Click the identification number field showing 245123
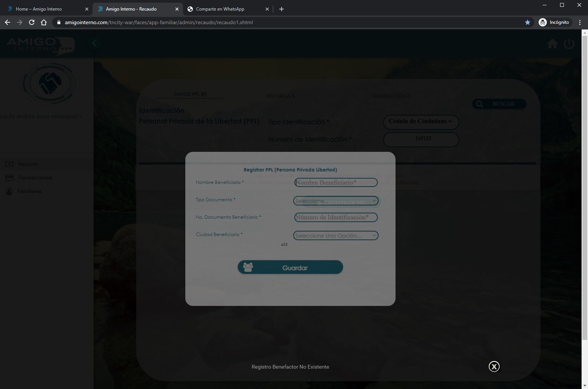This screenshot has width=588, height=389. tap(421, 139)
